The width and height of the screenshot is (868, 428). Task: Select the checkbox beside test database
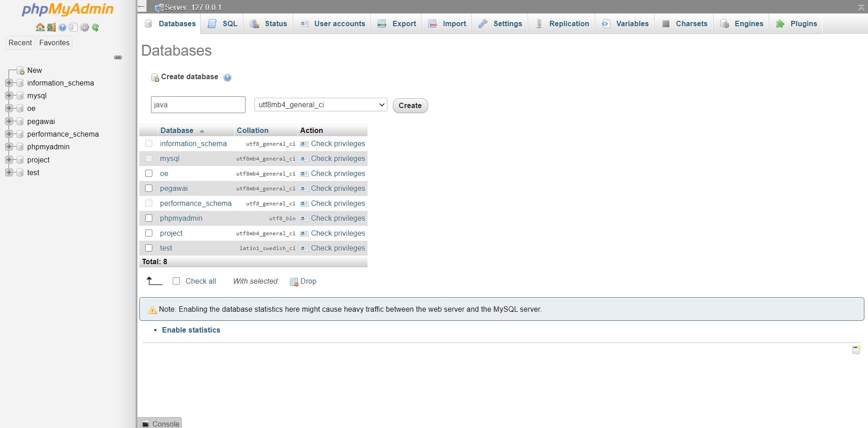[x=149, y=248]
